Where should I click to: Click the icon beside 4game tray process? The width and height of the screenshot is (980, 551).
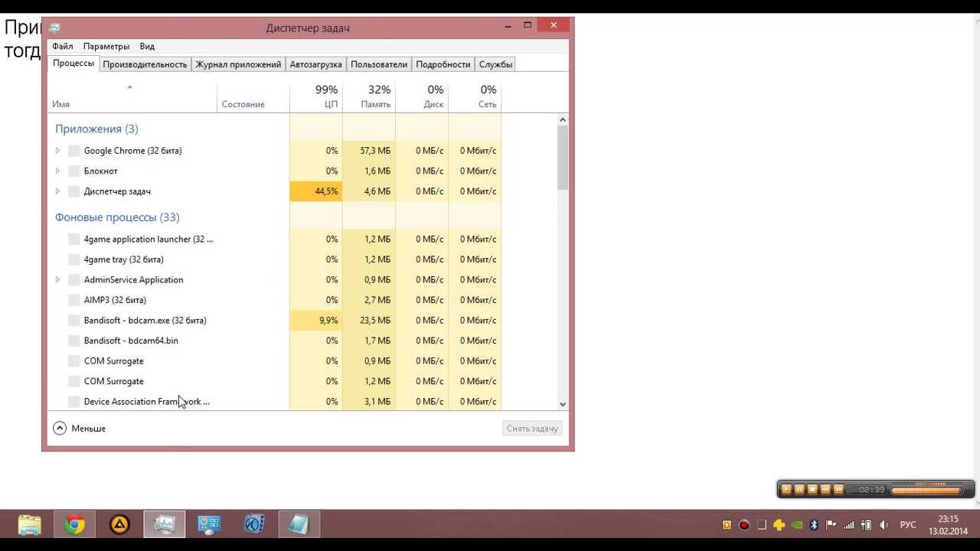tap(74, 259)
